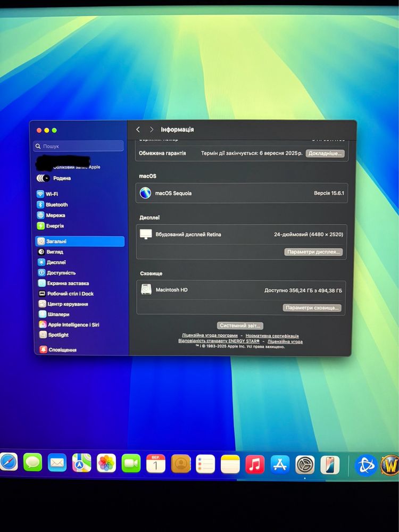Click System Settings icon in Dock
This screenshot has width=399, height=532.
(x=305, y=465)
